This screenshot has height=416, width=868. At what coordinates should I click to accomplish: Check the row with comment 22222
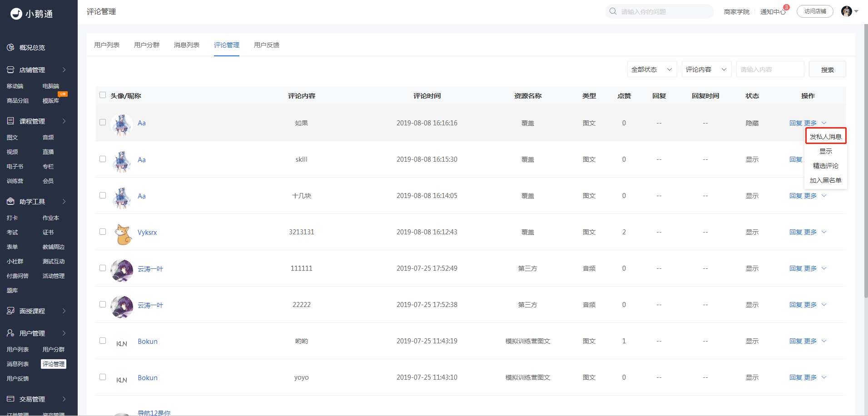pyautogui.click(x=103, y=304)
